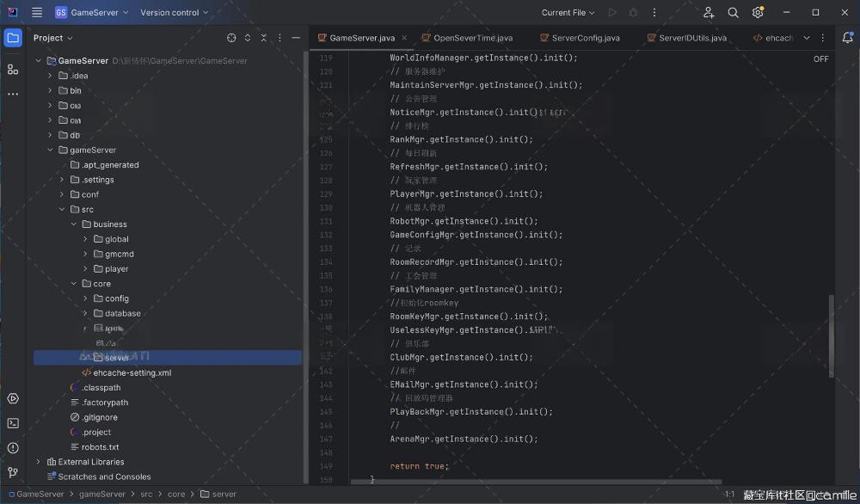860x504 pixels.
Task: Collapse all in Project panel
Action: pyautogui.click(x=264, y=38)
